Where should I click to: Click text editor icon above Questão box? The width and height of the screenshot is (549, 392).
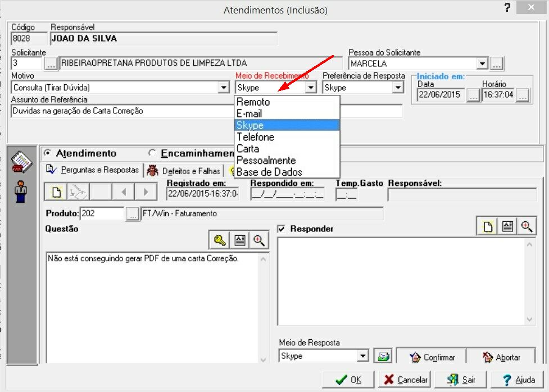[x=240, y=240]
